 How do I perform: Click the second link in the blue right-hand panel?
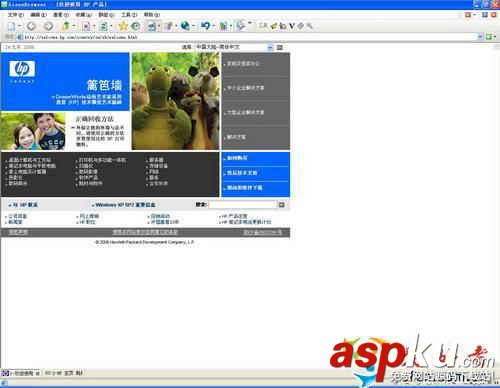pos(242,173)
